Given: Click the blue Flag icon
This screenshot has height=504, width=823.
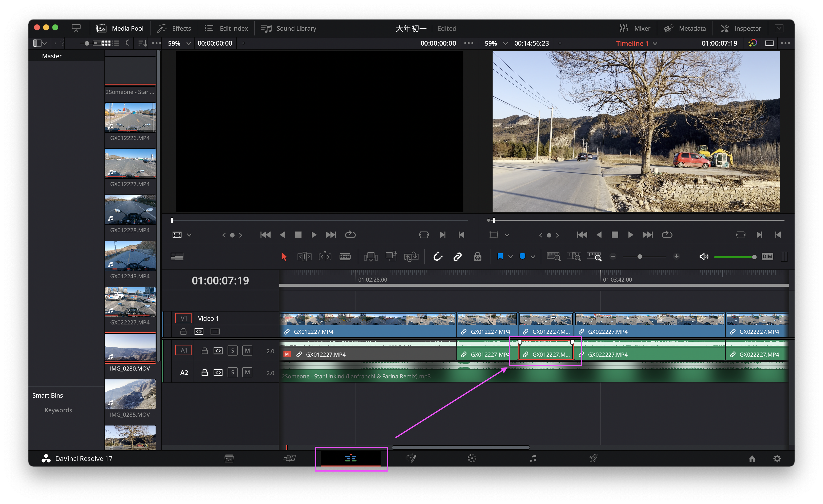Looking at the screenshot, I should pyautogui.click(x=500, y=256).
